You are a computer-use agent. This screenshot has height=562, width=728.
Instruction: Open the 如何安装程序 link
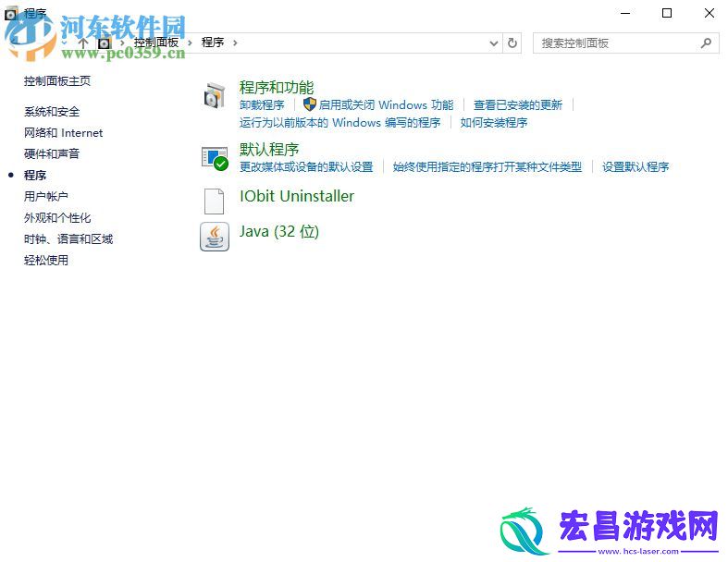[x=494, y=123]
